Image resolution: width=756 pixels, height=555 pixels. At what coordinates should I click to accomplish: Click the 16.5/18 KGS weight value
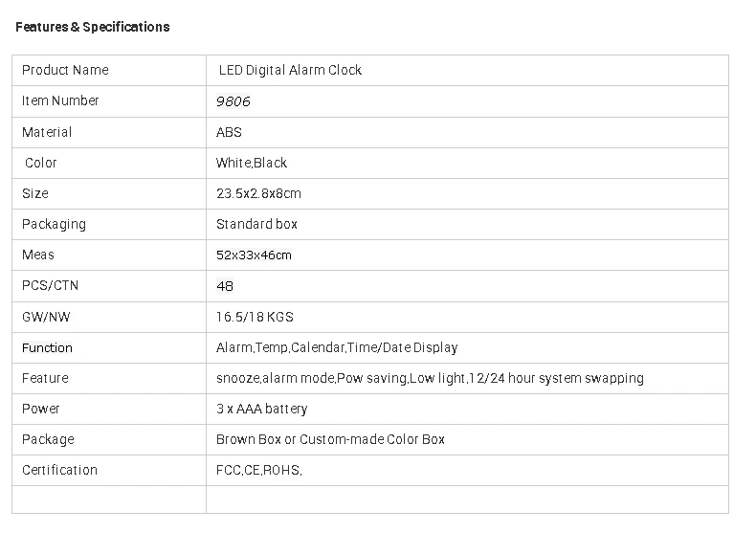click(255, 317)
